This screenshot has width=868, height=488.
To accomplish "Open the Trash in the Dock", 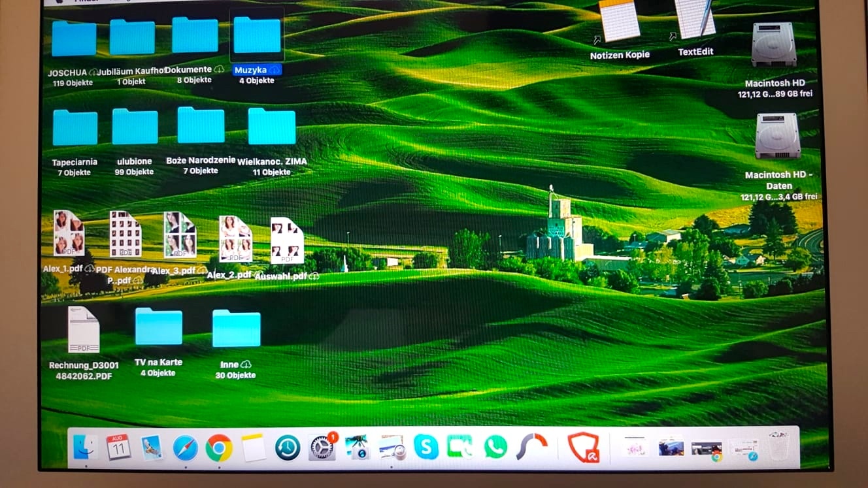I will tap(778, 447).
